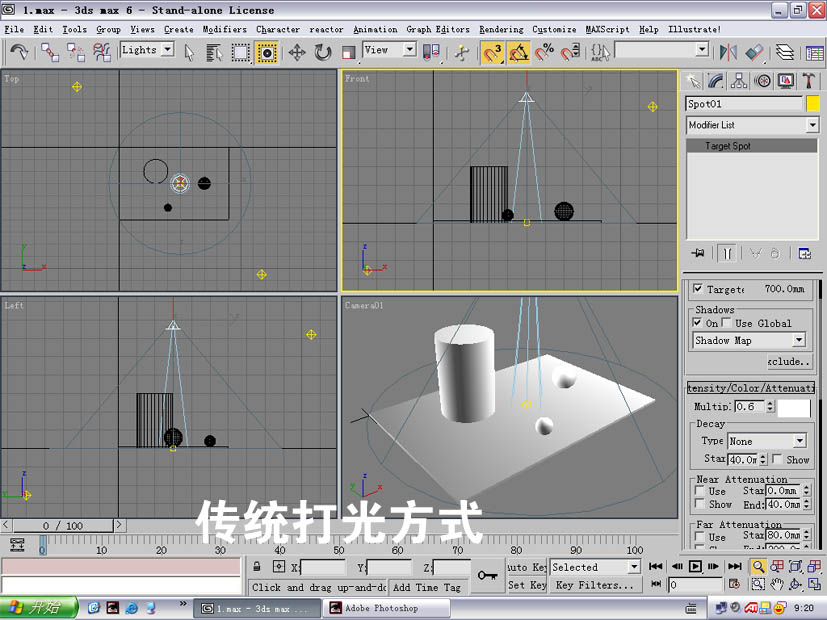The image size is (827, 620).
Task: Open Curve Editor icon at toolbar end
Action: pyautogui.click(x=814, y=52)
